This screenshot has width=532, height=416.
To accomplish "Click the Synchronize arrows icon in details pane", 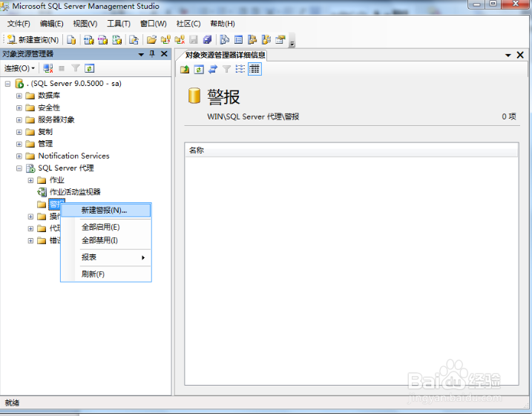I will [213, 70].
